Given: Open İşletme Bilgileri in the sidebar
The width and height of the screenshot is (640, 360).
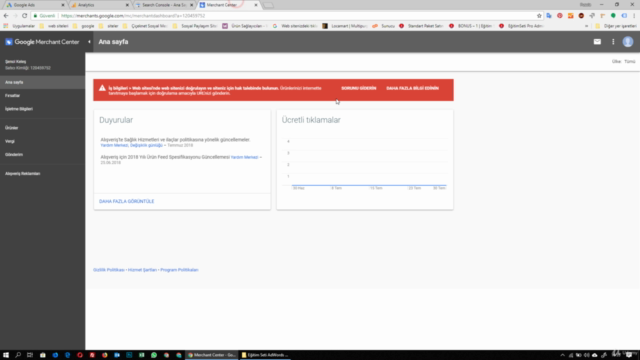Looking at the screenshot, I should point(42,109).
